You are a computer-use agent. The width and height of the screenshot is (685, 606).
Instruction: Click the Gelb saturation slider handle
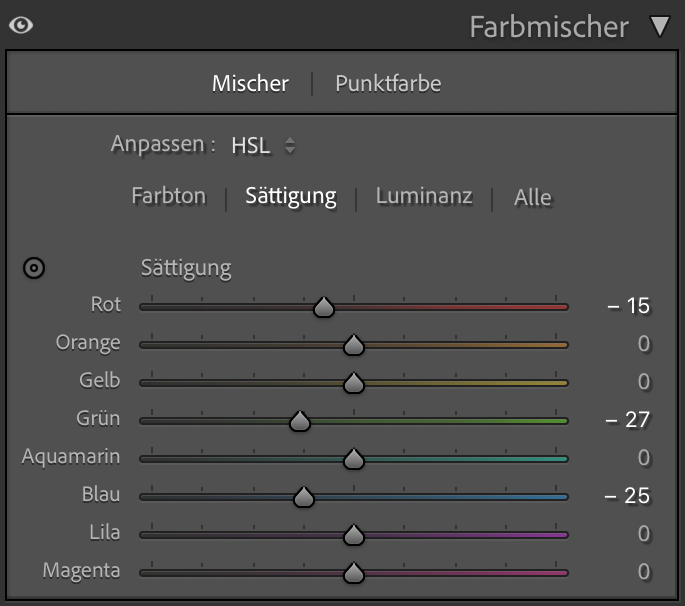pos(353,383)
